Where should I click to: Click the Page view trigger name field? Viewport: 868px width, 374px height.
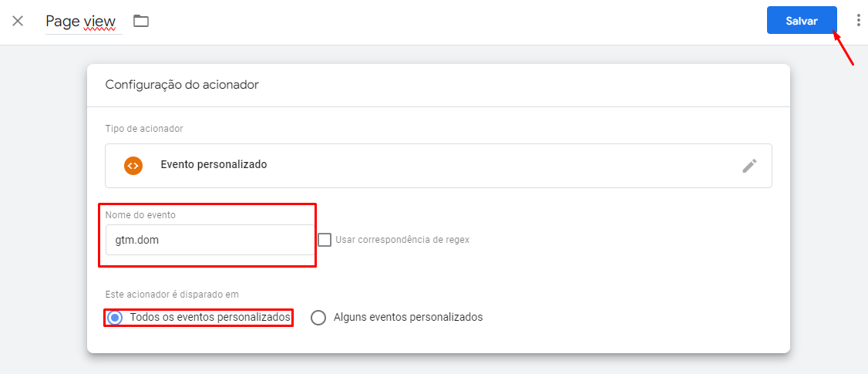[x=83, y=22]
